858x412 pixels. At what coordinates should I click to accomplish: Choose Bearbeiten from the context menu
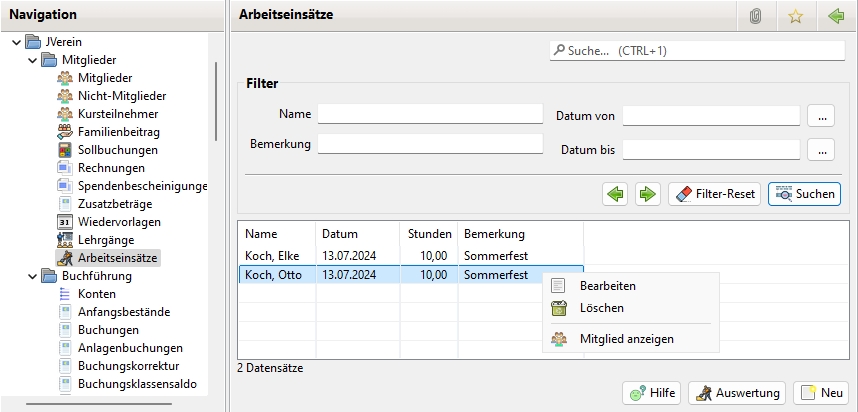tap(607, 286)
